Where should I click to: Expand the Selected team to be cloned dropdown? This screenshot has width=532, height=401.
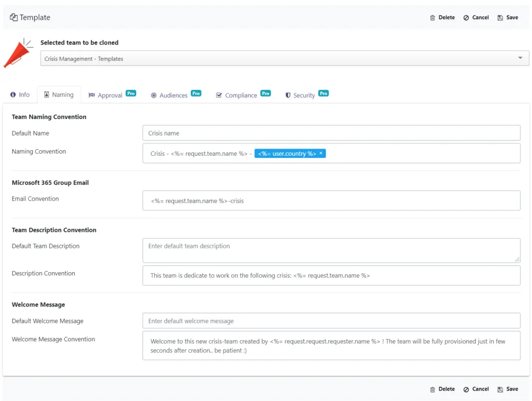tap(520, 58)
